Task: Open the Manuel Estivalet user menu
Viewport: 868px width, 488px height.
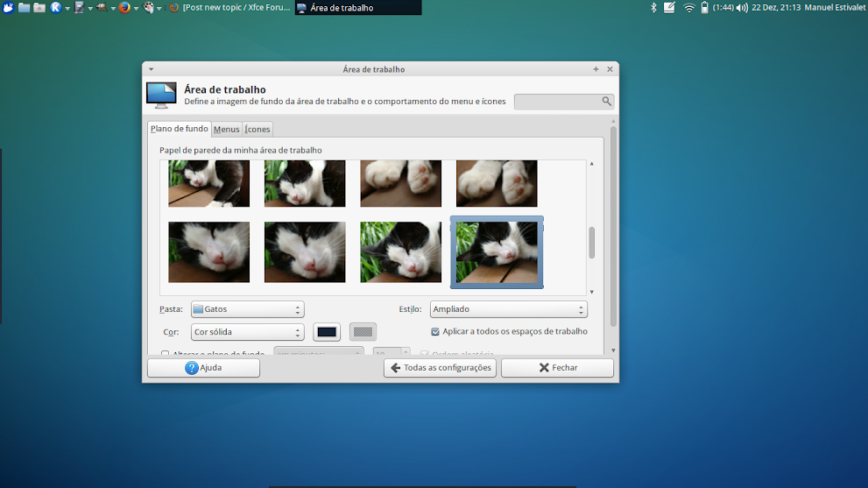Action: point(836,7)
